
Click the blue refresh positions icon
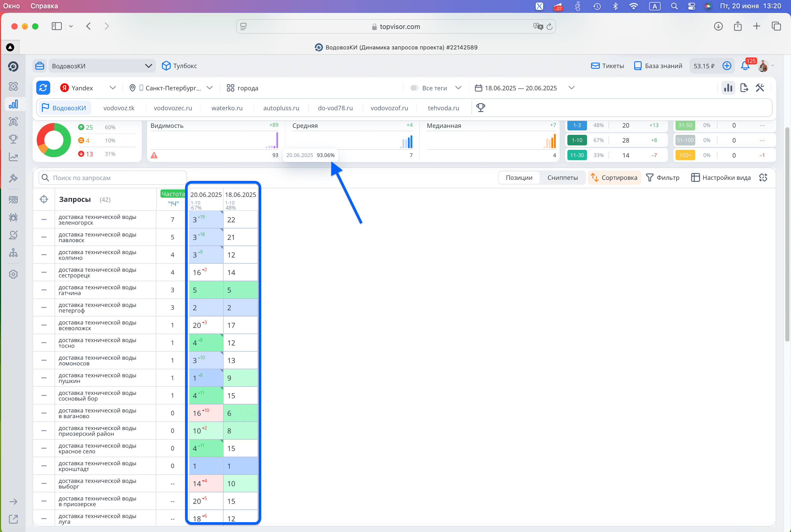pyautogui.click(x=43, y=88)
